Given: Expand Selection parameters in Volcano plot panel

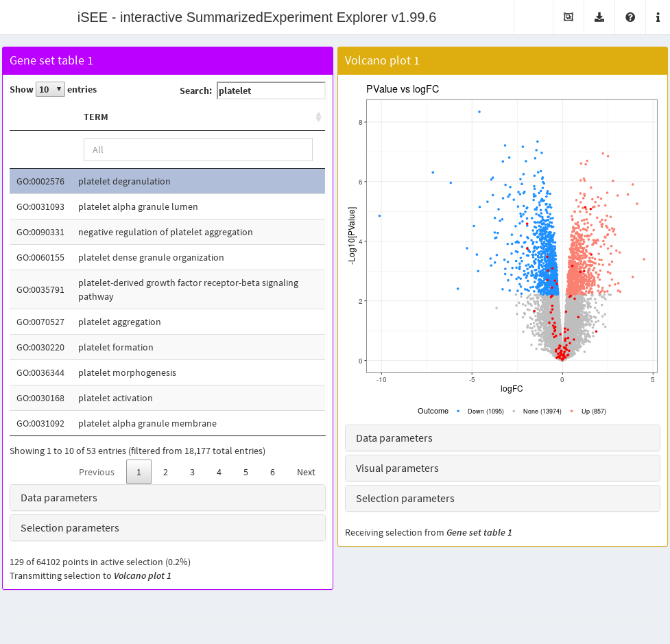Looking at the screenshot, I should (x=502, y=499).
